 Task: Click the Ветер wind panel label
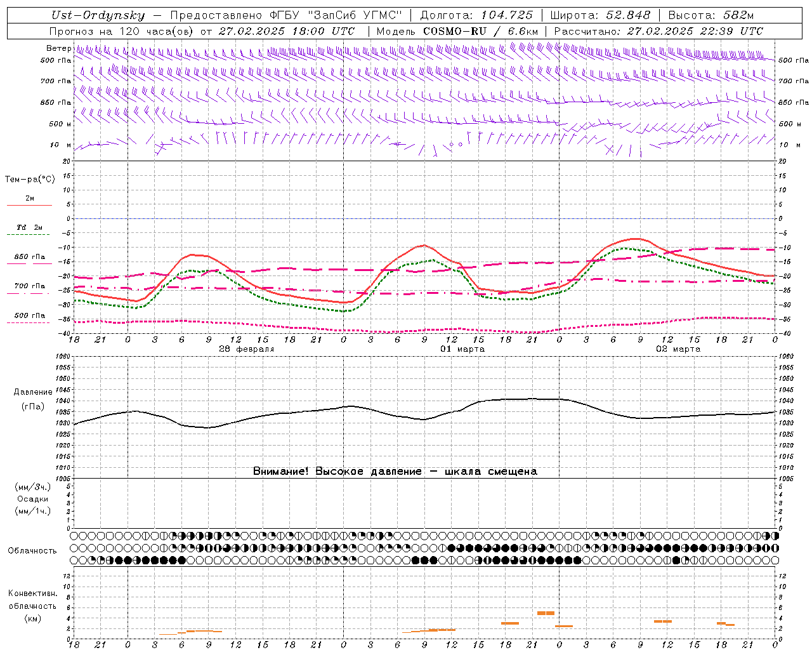pyautogui.click(x=58, y=48)
